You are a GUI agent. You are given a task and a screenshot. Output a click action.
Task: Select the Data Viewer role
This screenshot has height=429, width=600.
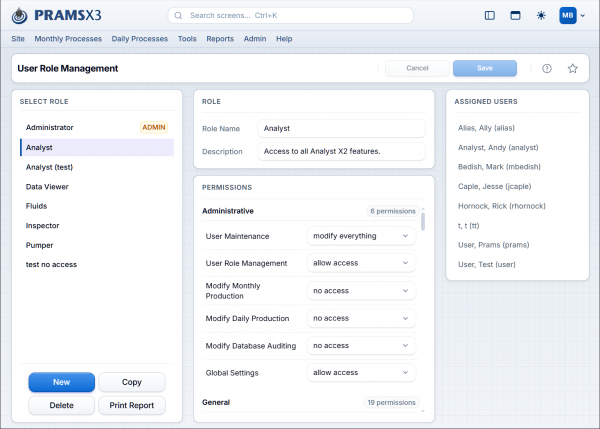[x=97, y=187]
